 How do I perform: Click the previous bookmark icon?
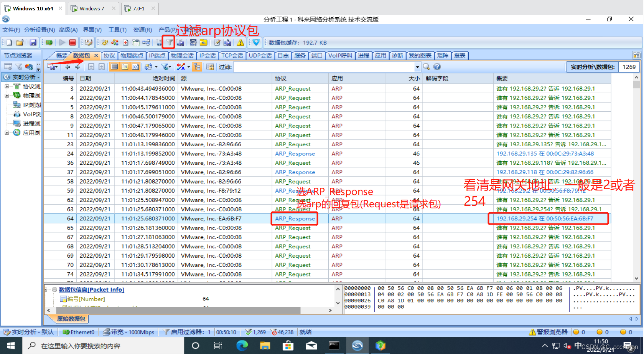[x=91, y=67]
